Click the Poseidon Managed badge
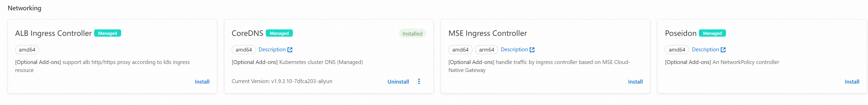868x105 pixels. point(712,33)
